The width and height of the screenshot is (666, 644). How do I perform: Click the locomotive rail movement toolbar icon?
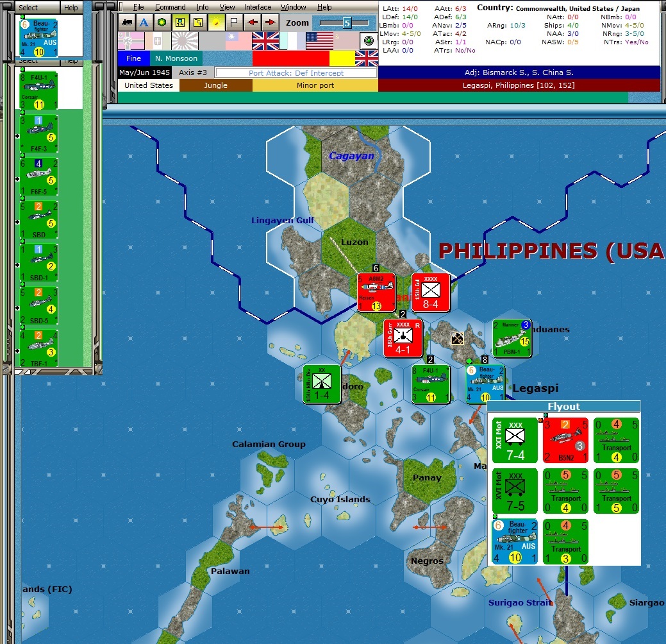127,22
